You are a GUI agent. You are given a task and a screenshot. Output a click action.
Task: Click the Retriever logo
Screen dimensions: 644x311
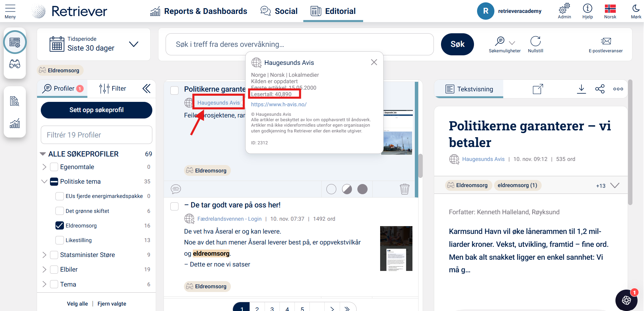click(69, 11)
